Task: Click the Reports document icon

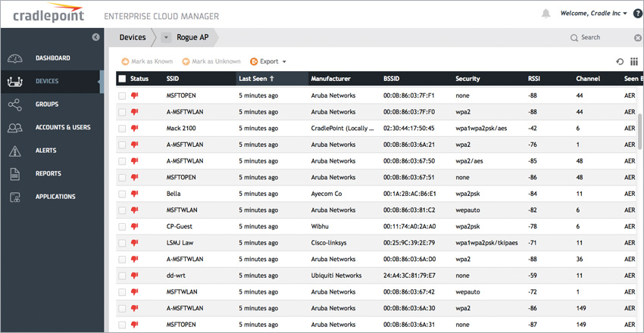Action: point(15,174)
